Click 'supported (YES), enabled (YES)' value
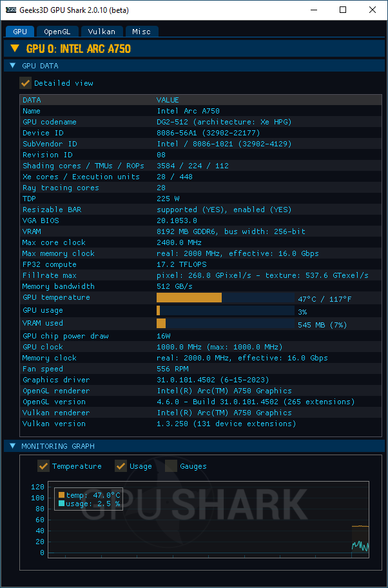388x588 pixels. (x=224, y=210)
